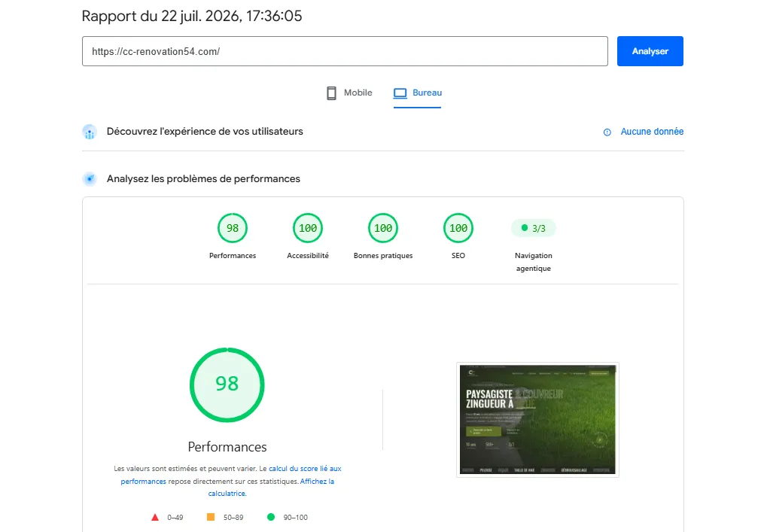Open the Affichez la calculatrice link
This screenshot has height=532, width=764.
coord(271,487)
